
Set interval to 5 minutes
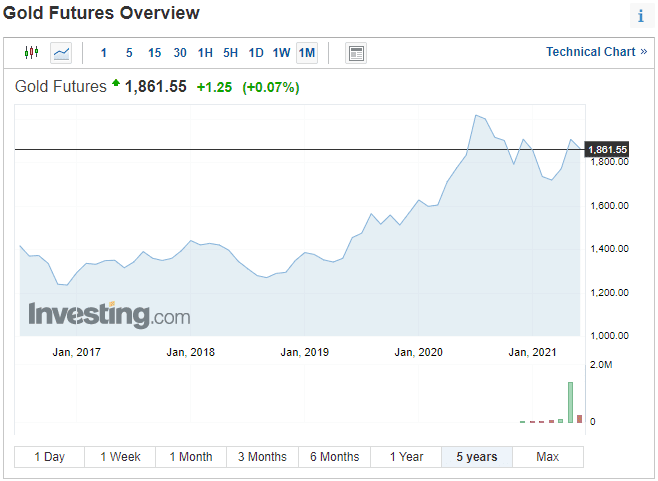coord(129,53)
